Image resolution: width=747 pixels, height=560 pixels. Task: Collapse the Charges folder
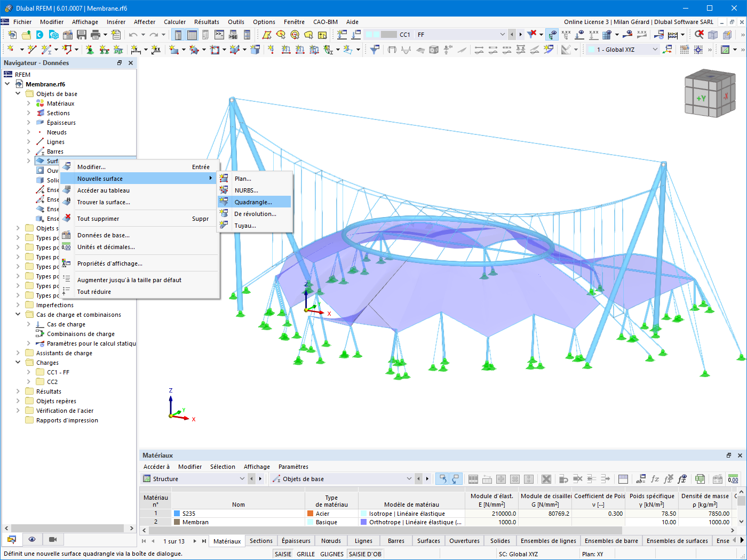[x=18, y=363]
